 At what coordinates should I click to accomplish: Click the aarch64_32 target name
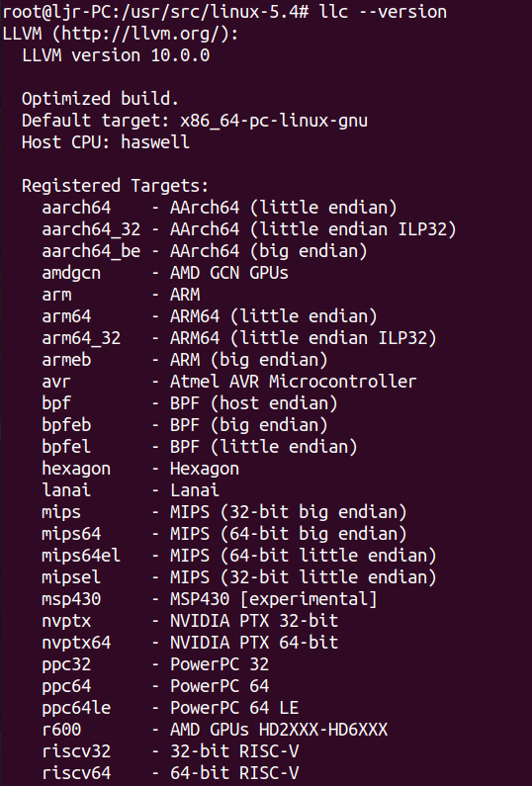[91, 229]
